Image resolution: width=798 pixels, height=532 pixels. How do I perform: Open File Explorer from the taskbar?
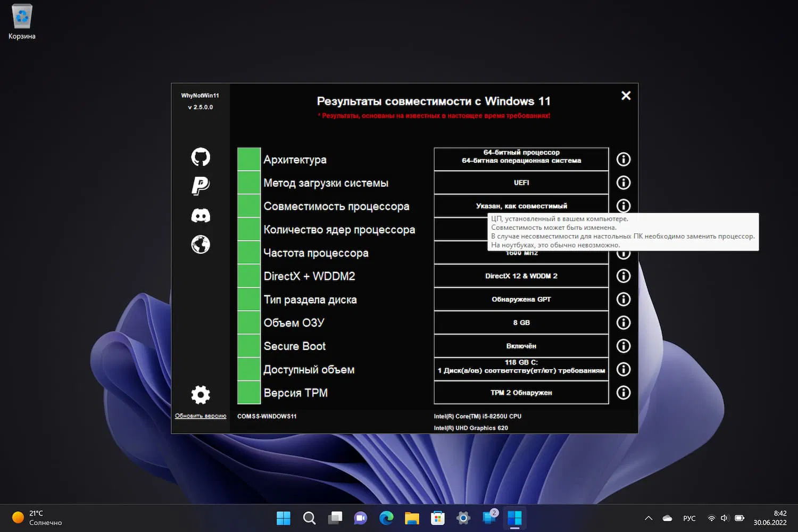point(412,518)
